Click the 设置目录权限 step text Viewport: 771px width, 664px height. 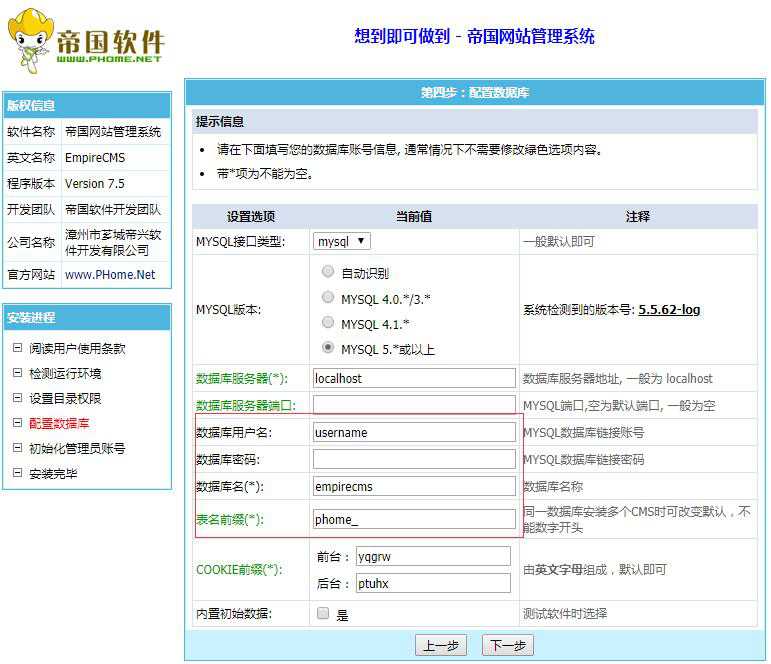click(65, 398)
